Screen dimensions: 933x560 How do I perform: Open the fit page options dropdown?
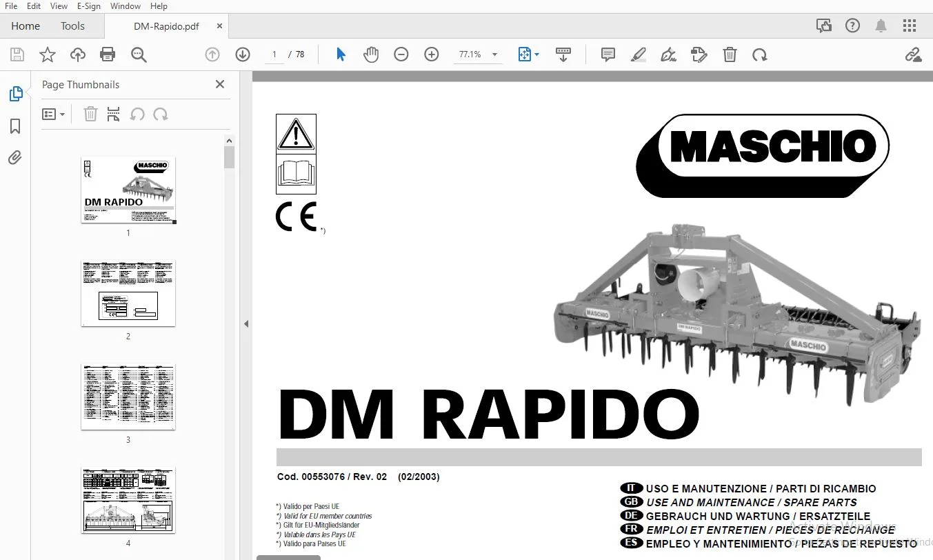pos(528,54)
